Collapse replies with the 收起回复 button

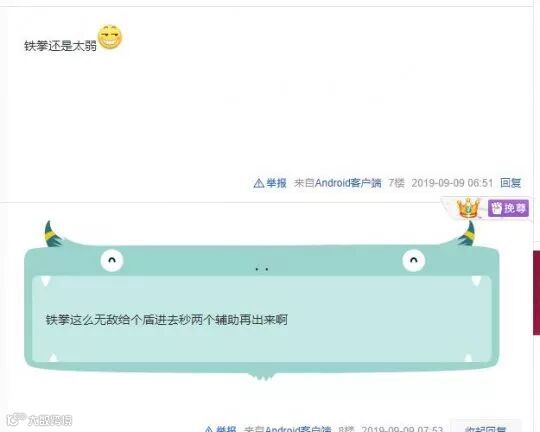pyautogui.click(x=486, y=428)
